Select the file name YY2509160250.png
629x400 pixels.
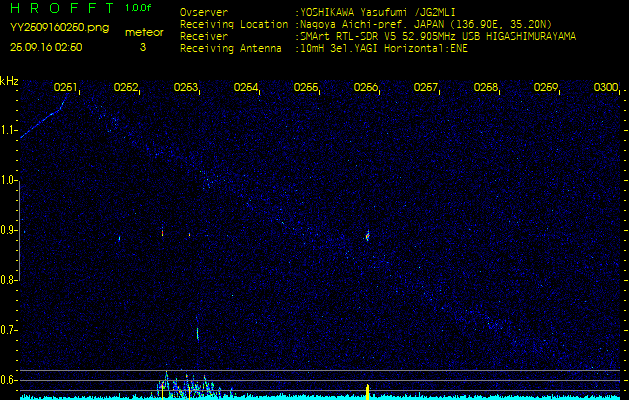tap(59, 28)
